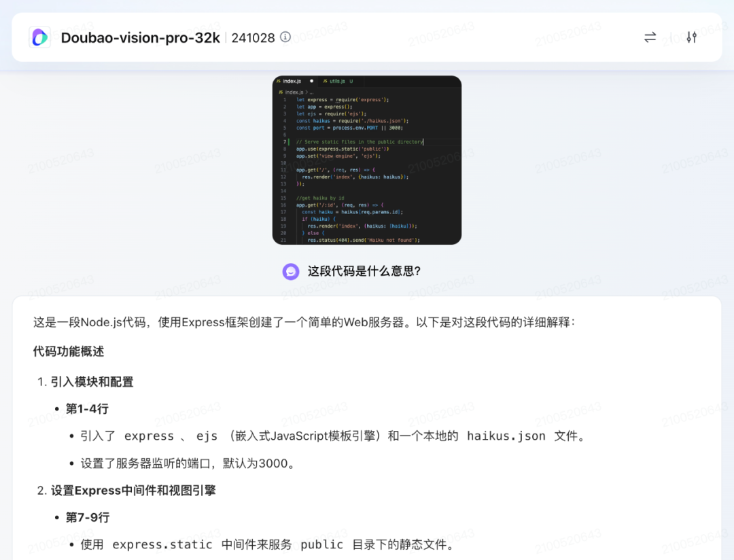Open the code screenshot thumbnail

(367, 160)
